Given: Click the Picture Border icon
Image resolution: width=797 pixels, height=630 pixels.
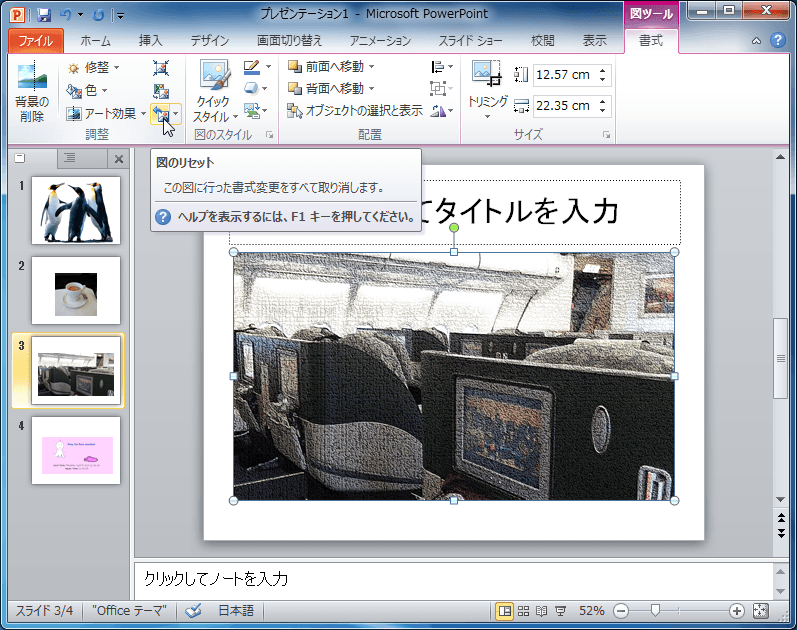Looking at the screenshot, I should (252, 67).
